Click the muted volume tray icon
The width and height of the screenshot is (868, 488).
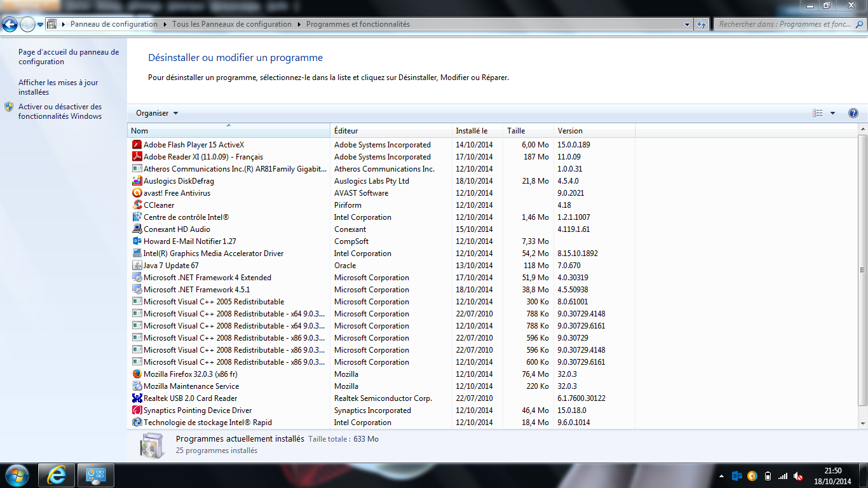tap(799, 476)
